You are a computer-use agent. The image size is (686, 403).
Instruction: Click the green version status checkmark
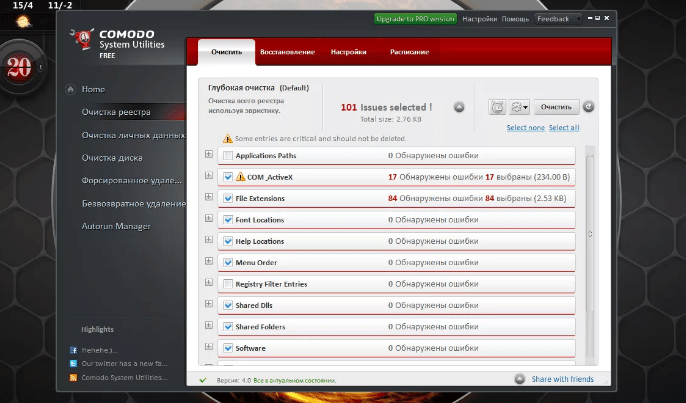[x=203, y=380]
